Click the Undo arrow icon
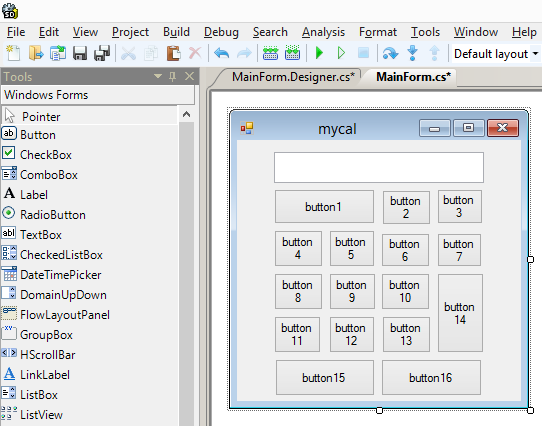542x426 pixels. coord(222,53)
